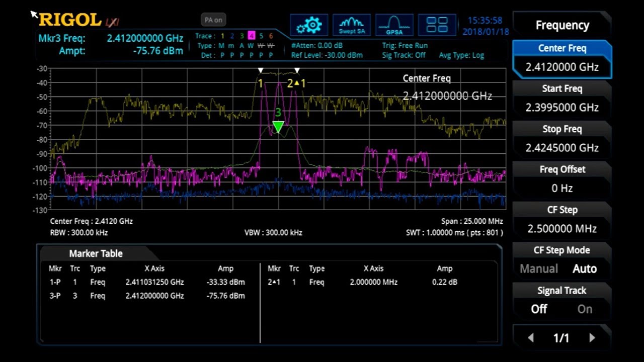Viewport: 644px width, 362px height.
Task: Go to previous menu page arrow
Action: click(x=530, y=338)
